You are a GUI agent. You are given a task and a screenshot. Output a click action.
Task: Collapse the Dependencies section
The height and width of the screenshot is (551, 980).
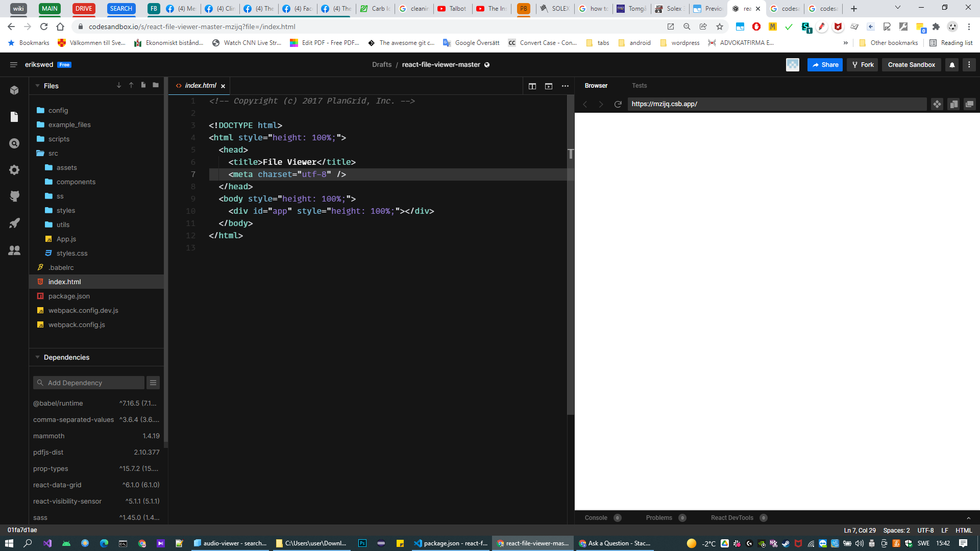[37, 357]
